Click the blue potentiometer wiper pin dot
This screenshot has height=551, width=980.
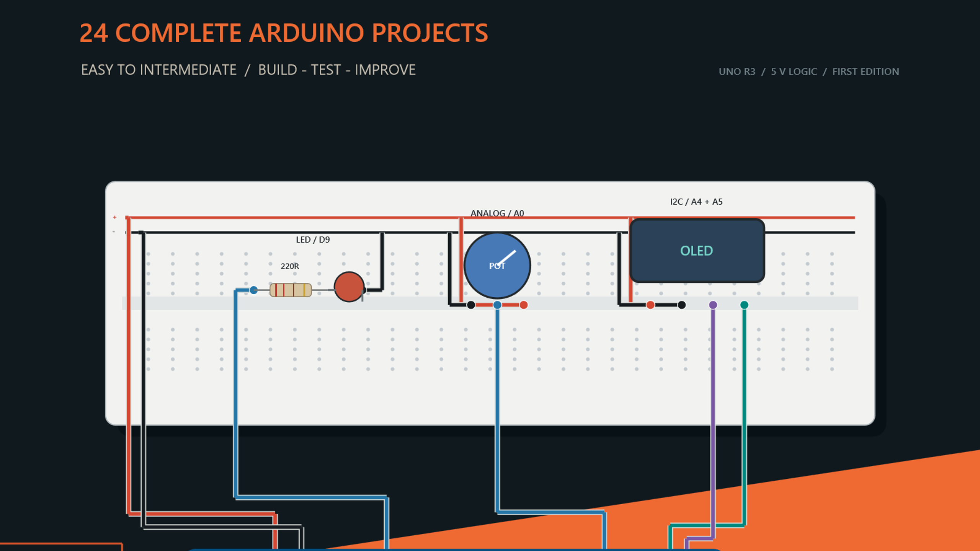click(x=497, y=305)
